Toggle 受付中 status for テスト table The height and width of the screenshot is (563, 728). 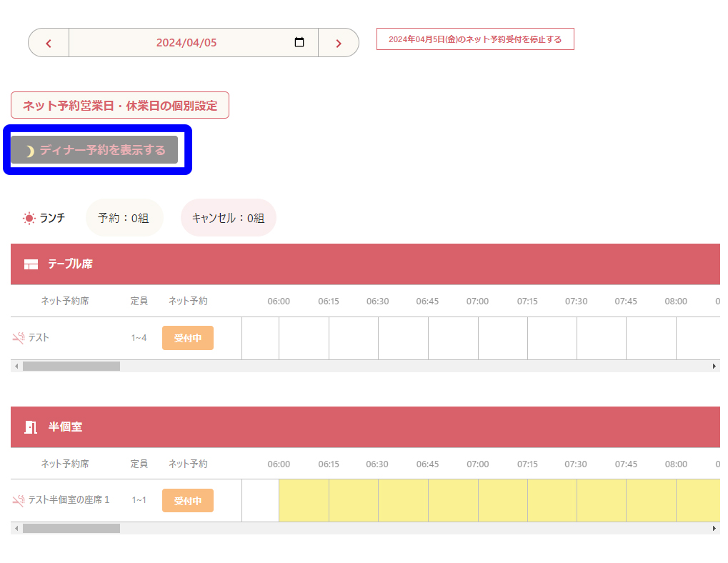click(187, 338)
